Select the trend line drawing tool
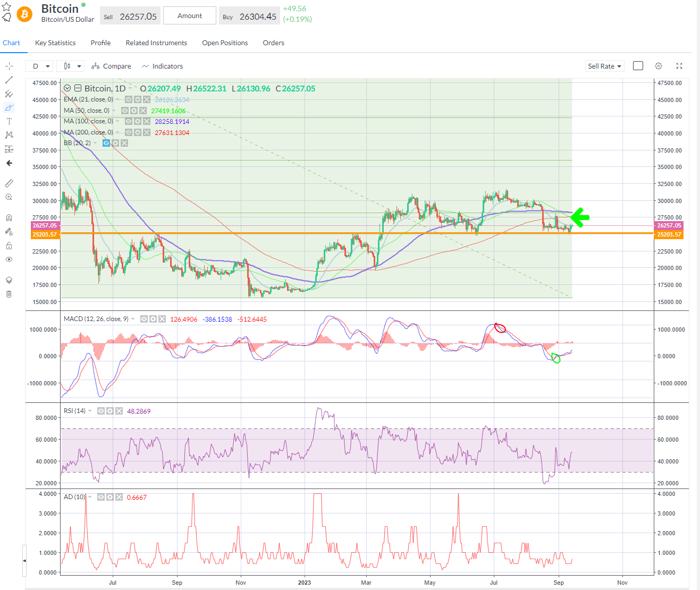The image size is (700, 590). pos(9,80)
